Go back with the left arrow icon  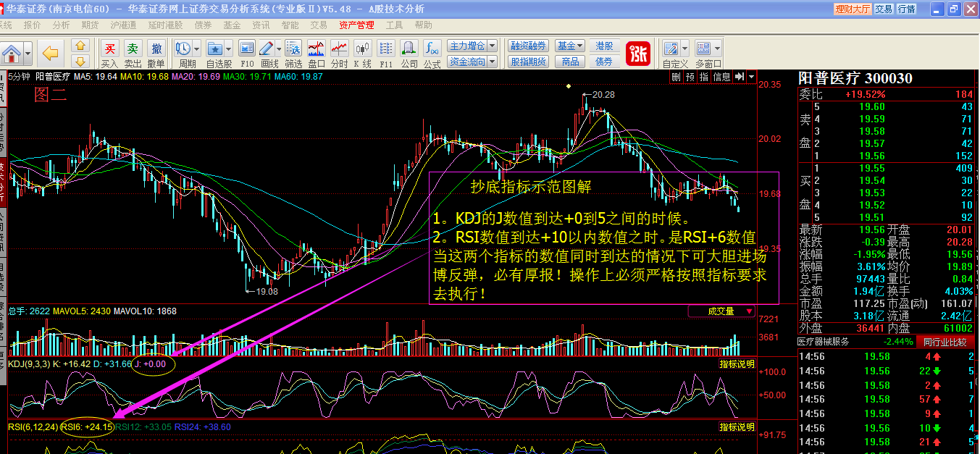click(51, 53)
